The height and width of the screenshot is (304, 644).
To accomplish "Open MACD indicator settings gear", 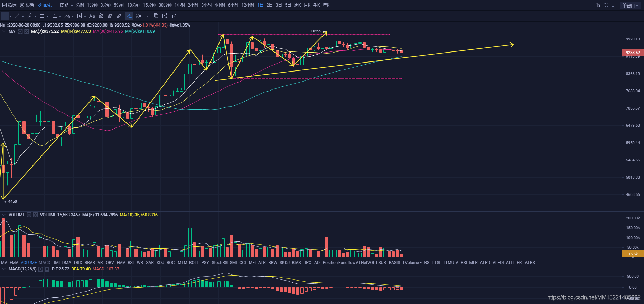I will [x=41, y=269].
